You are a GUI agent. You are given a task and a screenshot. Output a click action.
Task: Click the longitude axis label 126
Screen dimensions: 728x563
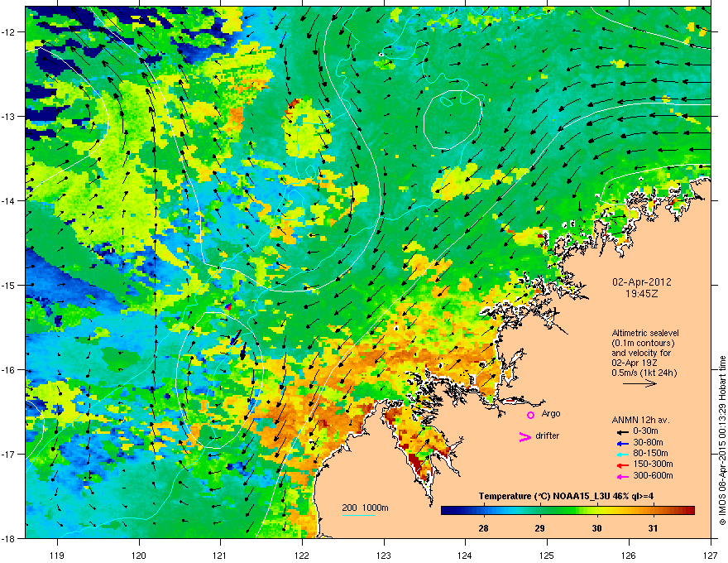click(x=629, y=556)
